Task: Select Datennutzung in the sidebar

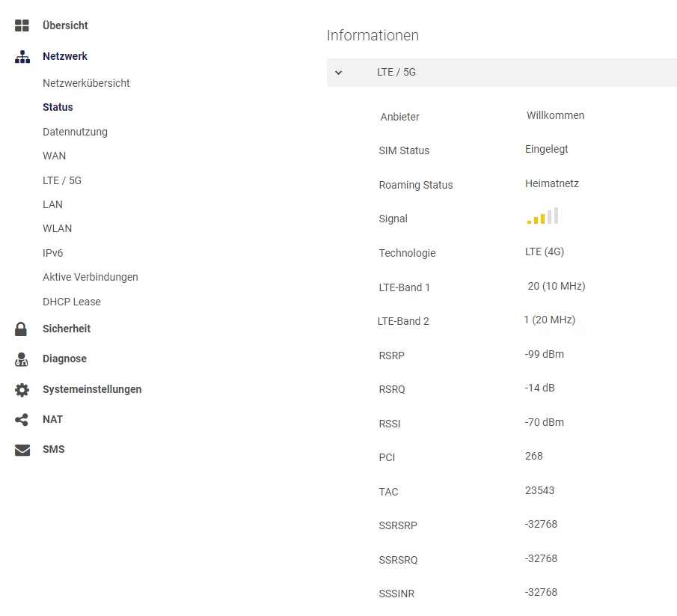Action: point(75,132)
